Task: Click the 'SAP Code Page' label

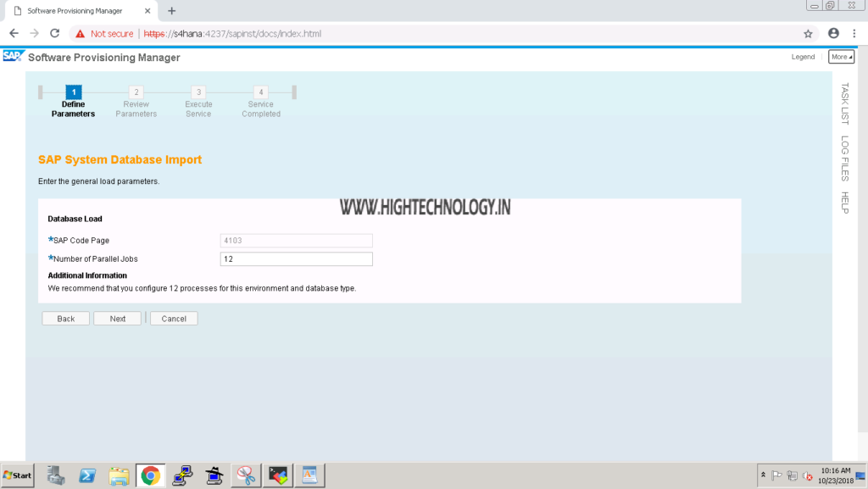Action: tap(81, 241)
